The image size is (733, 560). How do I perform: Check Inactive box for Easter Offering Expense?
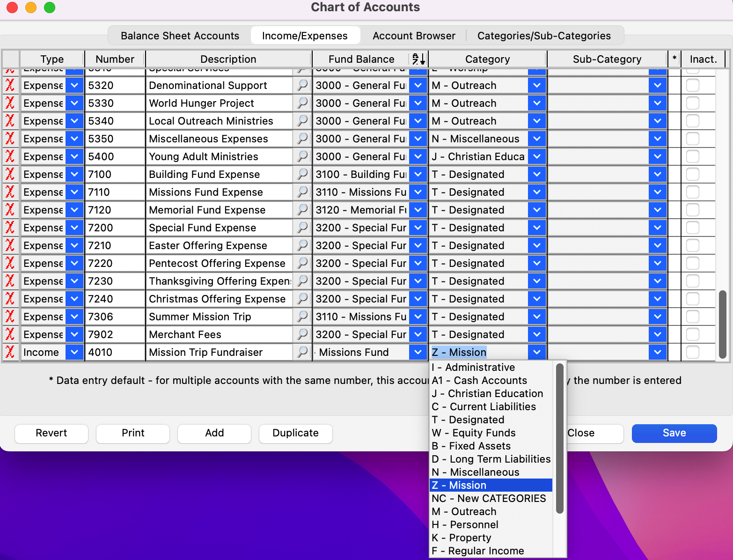pyautogui.click(x=692, y=245)
